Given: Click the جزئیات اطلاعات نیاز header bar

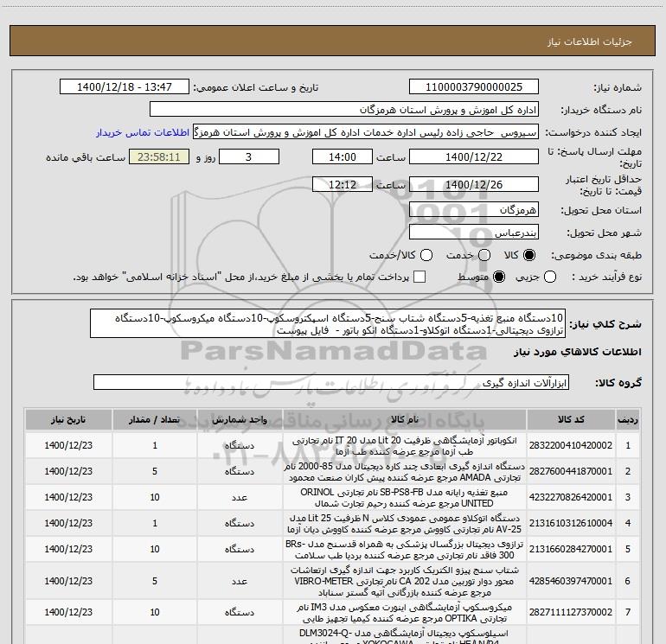Looking at the screenshot, I should click(333, 41).
